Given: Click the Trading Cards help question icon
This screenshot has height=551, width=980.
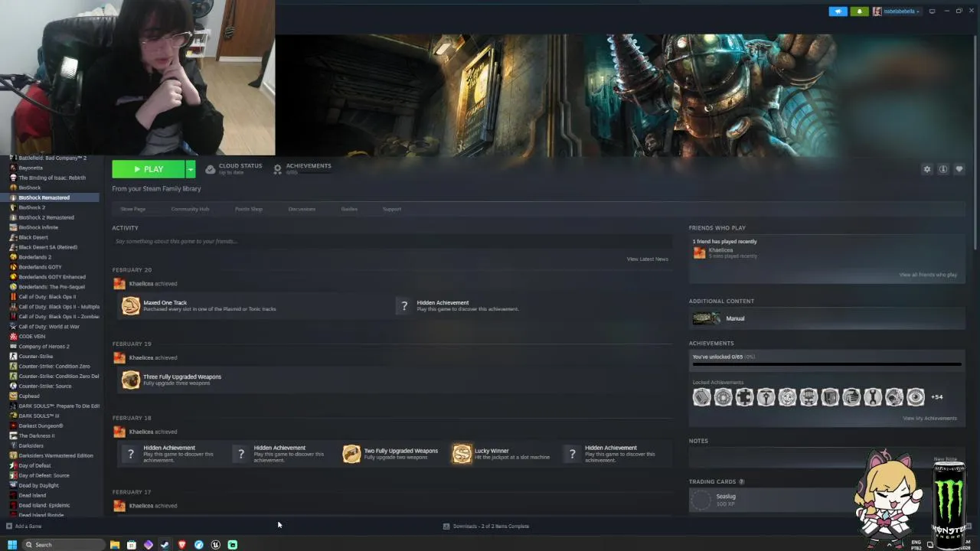Looking at the screenshot, I should [741, 482].
